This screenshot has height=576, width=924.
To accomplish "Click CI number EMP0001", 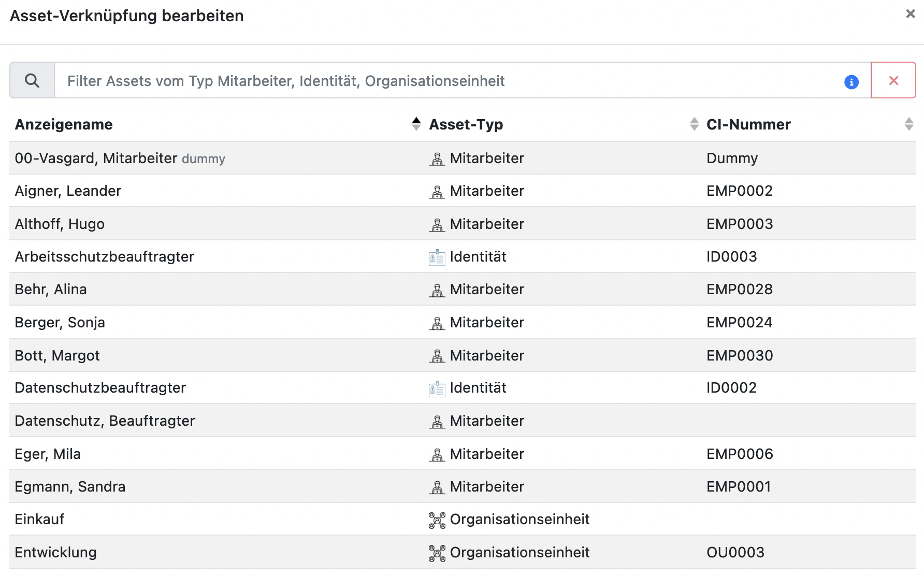I will [x=739, y=486].
